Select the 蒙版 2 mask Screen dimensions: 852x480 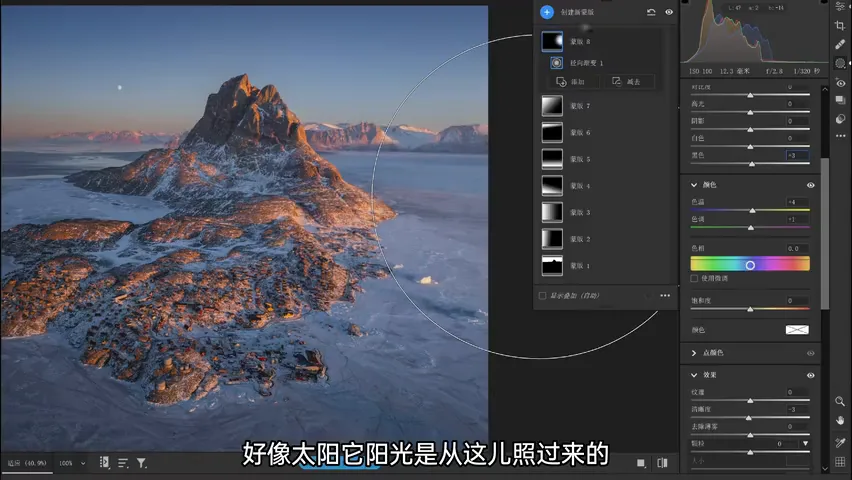tap(566, 239)
